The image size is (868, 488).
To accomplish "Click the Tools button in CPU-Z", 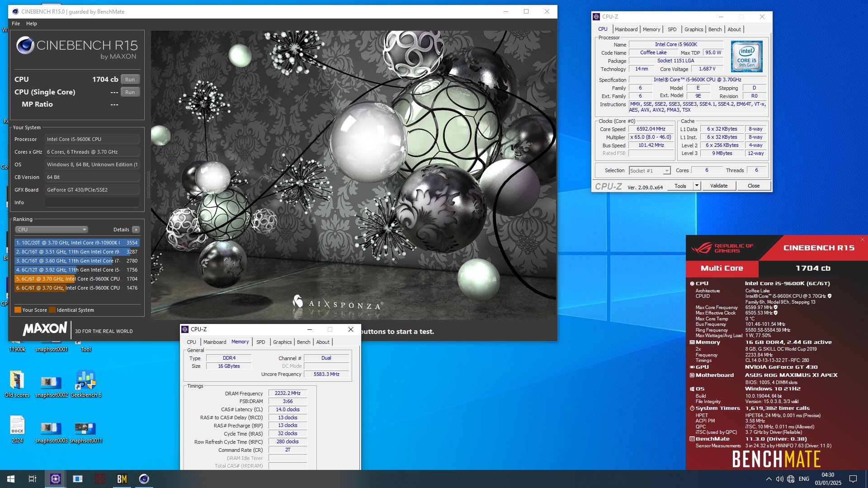I will [680, 186].
